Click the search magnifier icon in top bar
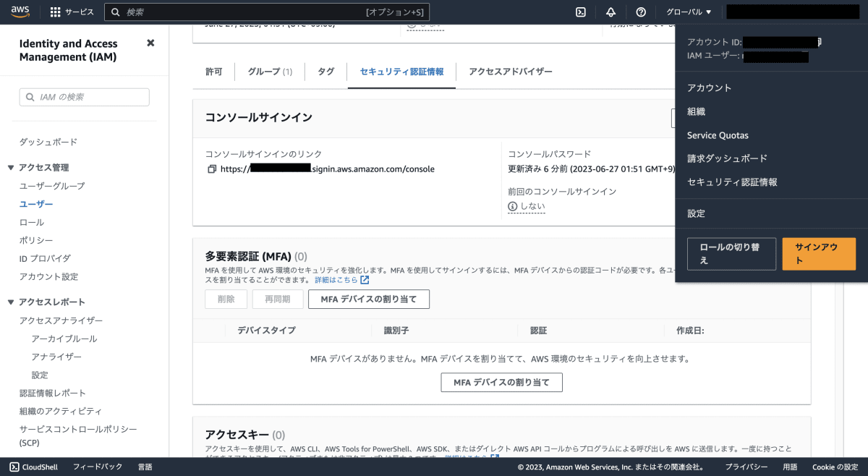The image size is (868, 476). pos(116,12)
